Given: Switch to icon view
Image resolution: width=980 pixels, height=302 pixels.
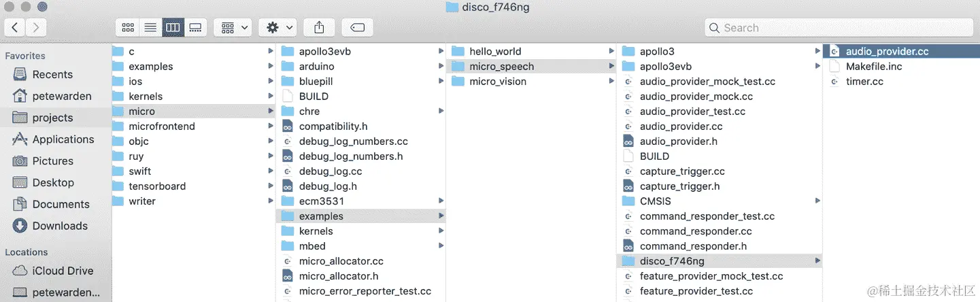Looking at the screenshot, I should 128,27.
